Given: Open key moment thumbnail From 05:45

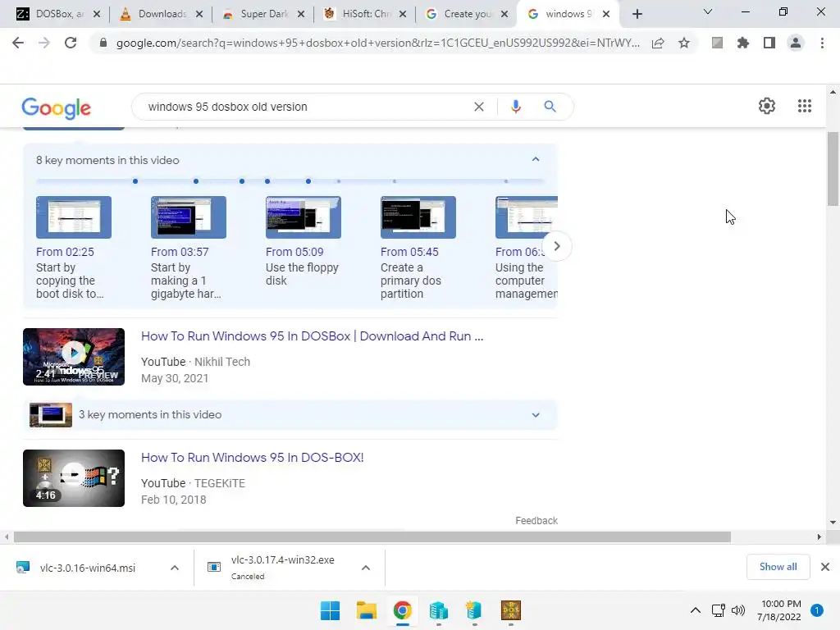Looking at the screenshot, I should pos(418,217).
